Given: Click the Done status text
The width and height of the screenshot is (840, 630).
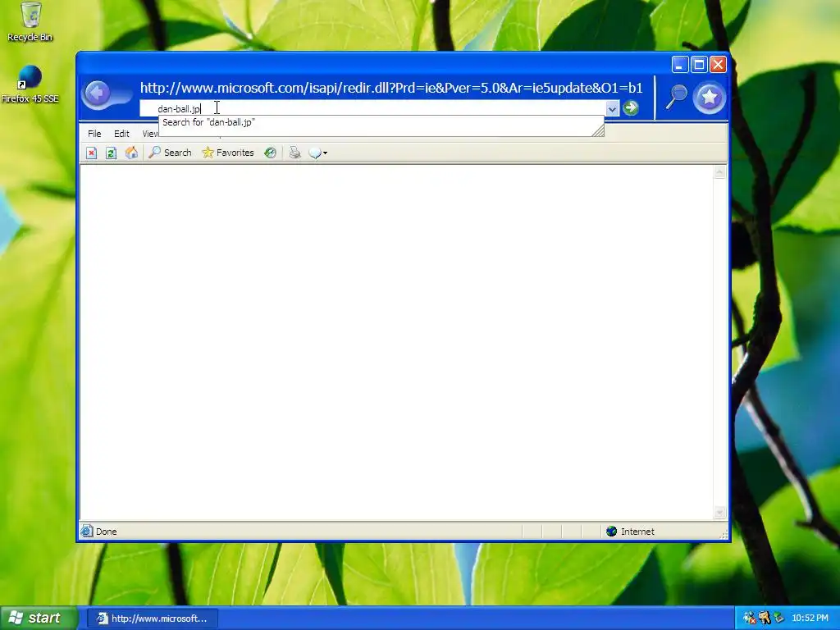Looking at the screenshot, I should pos(106,532).
